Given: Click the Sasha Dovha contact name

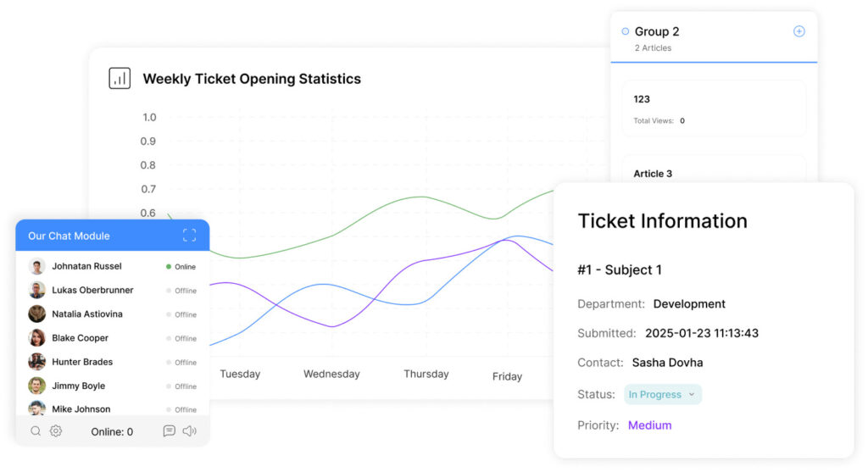Looking at the screenshot, I should (667, 363).
